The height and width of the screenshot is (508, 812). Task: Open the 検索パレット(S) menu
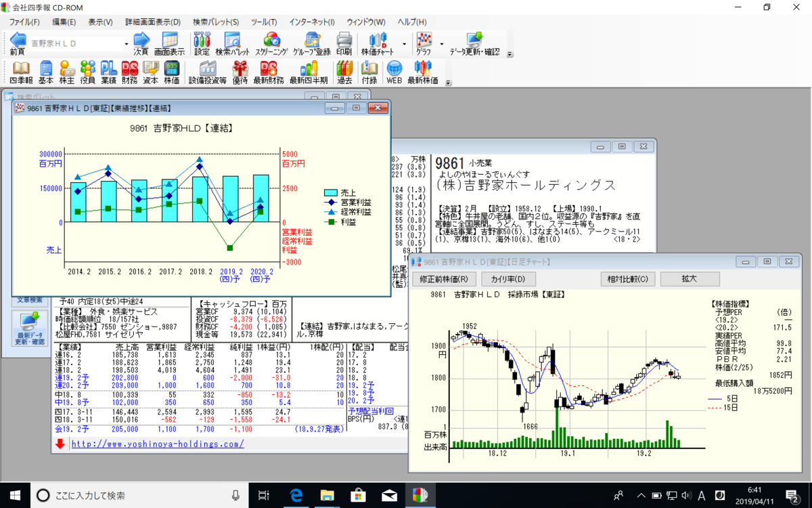[x=216, y=22]
